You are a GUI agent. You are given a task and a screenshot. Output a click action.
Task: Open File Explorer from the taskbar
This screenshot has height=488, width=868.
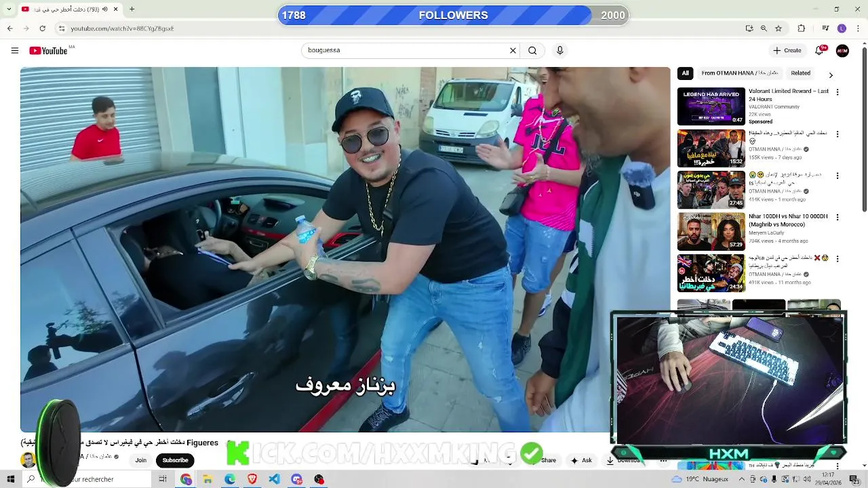208,479
